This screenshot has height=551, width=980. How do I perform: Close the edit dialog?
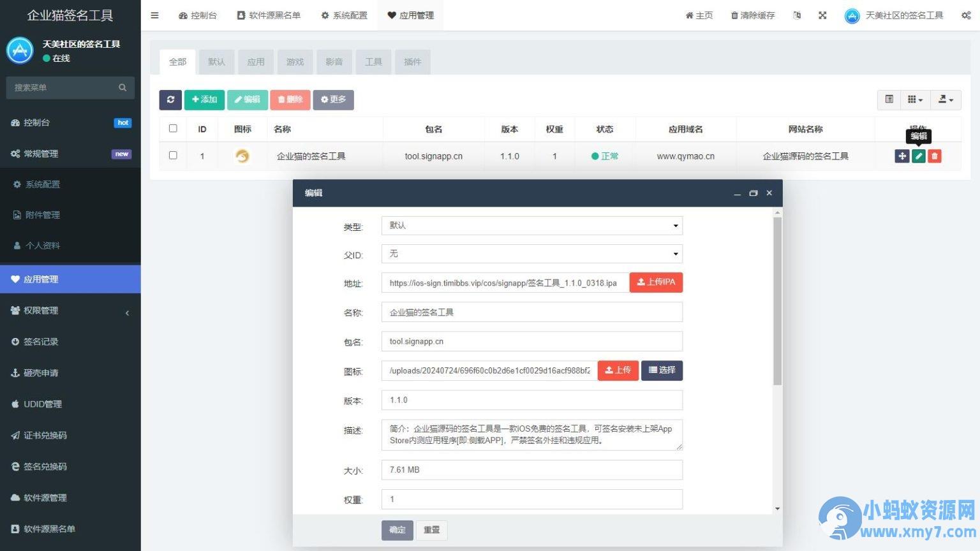[769, 193]
